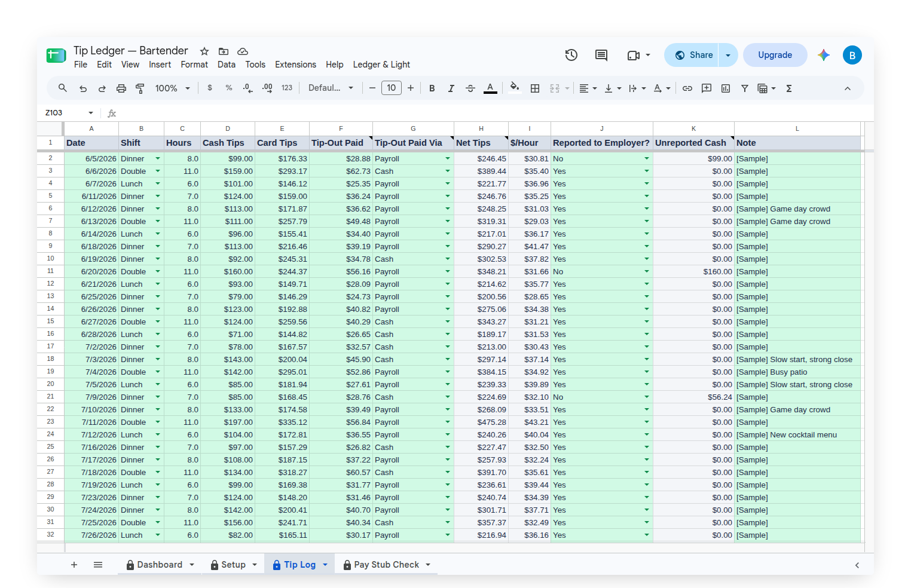
Task: Click the redo arrow in toolbar
Action: click(x=102, y=88)
